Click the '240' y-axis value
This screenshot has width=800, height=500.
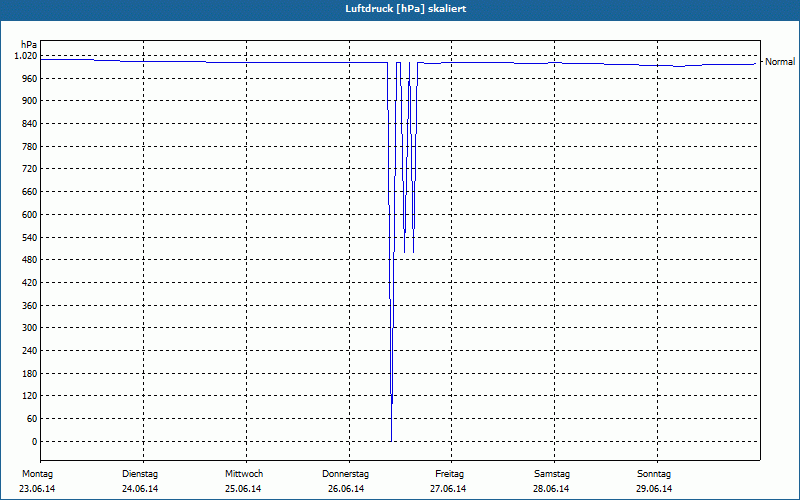[31, 351]
